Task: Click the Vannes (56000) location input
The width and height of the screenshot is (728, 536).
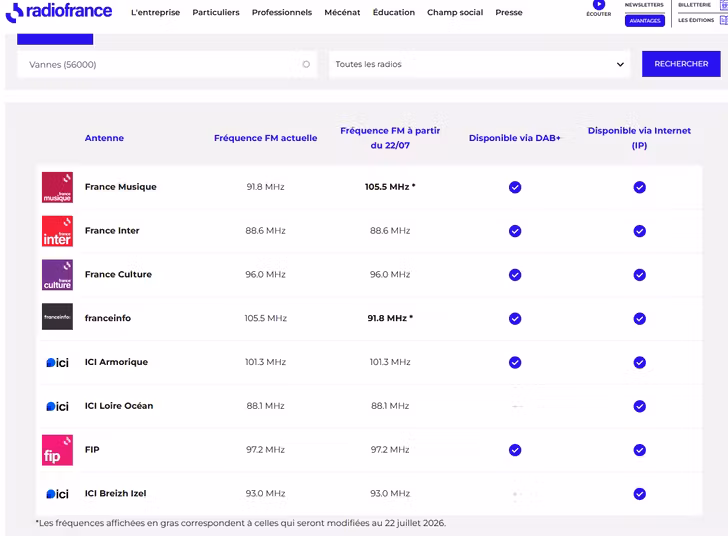Action: coord(167,64)
